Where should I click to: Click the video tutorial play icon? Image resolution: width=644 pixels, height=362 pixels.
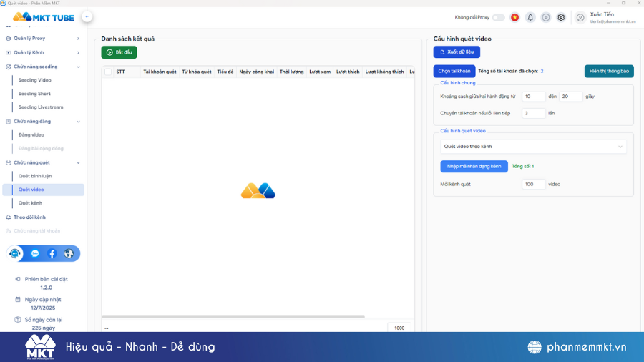pos(546,17)
